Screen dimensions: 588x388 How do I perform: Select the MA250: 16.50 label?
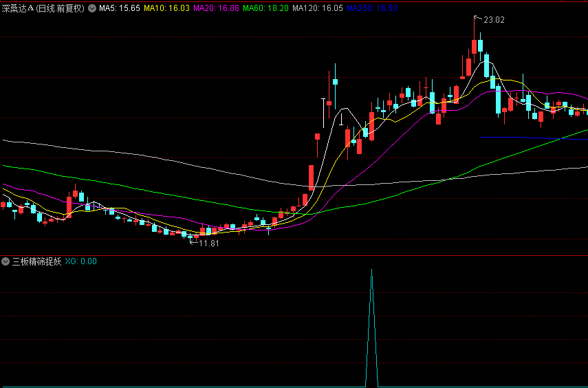pos(372,8)
